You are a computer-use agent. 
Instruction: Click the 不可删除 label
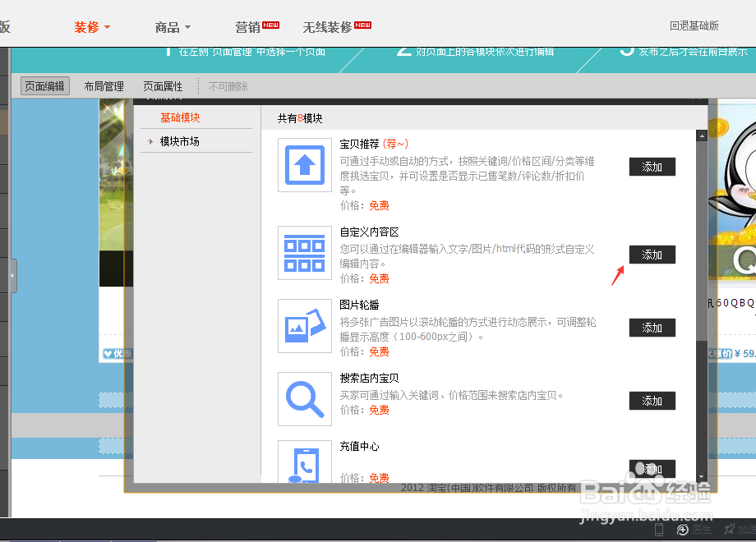coord(228,86)
